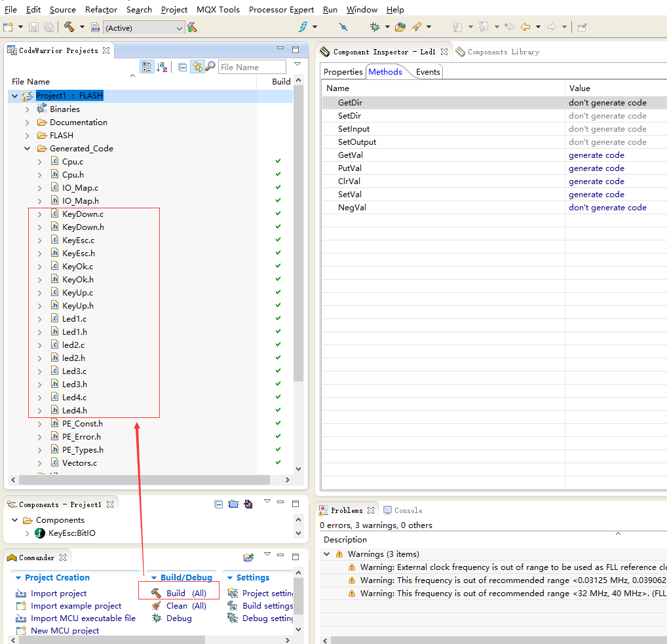Switch to the Components Library tab

(x=498, y=52)
